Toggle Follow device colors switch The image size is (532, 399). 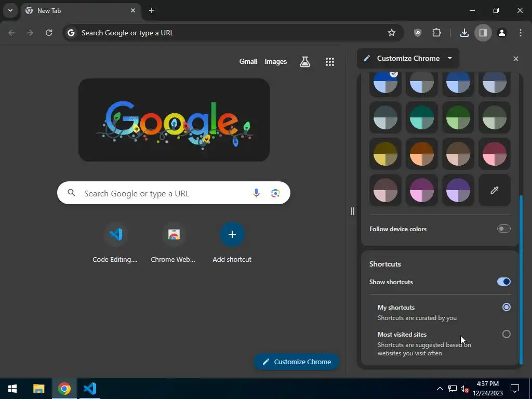[x=503, y=229]
